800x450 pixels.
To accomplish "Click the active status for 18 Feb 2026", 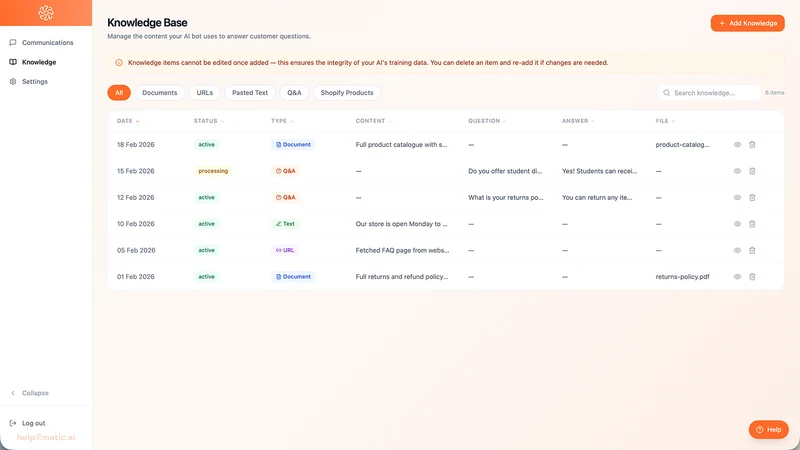I will click(x=207, y=145).
